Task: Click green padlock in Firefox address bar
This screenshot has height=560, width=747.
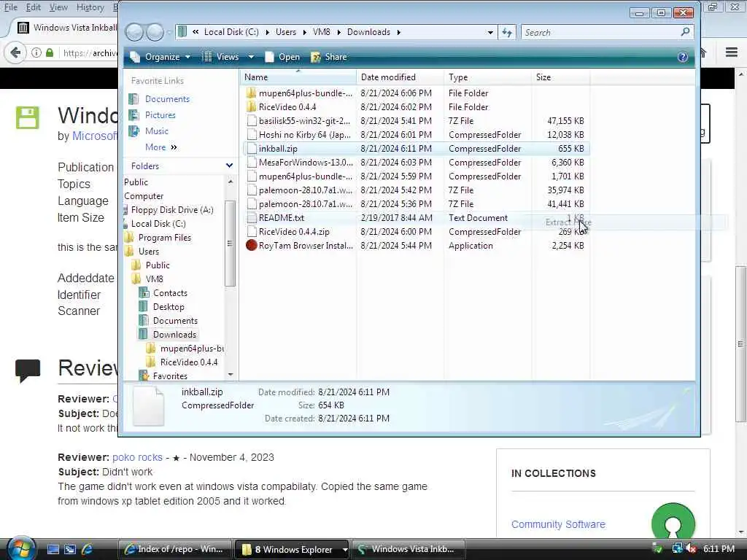Action: [x=50, y=52]
